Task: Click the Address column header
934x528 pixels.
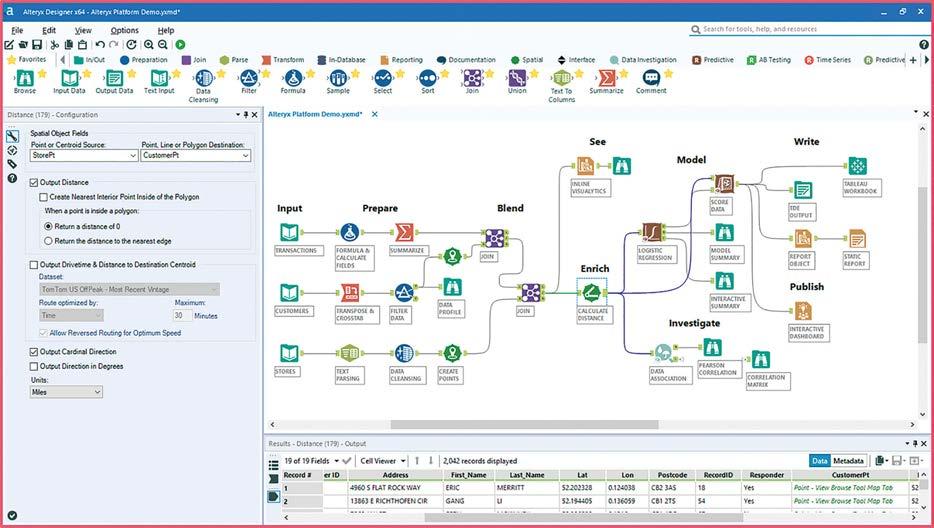Action: click(396, 475)
